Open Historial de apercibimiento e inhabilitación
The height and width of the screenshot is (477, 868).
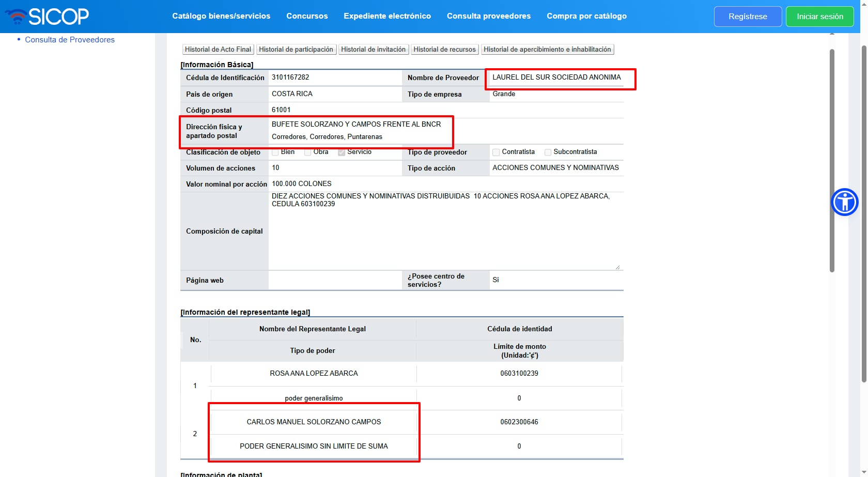click(x=547, y=50)
